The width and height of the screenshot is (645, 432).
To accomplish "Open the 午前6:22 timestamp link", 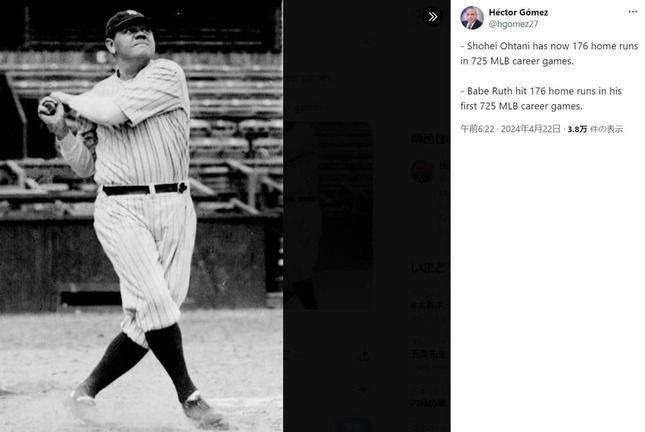I will [478, 129].
